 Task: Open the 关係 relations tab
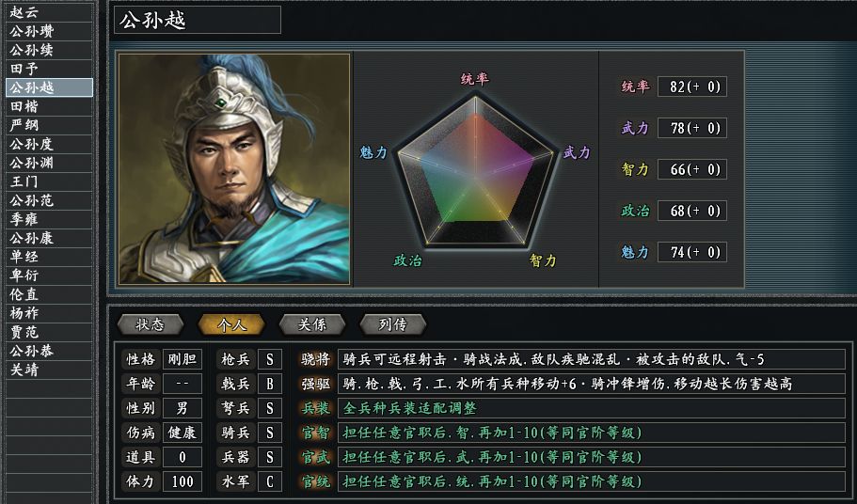click(x=311, y=324)
